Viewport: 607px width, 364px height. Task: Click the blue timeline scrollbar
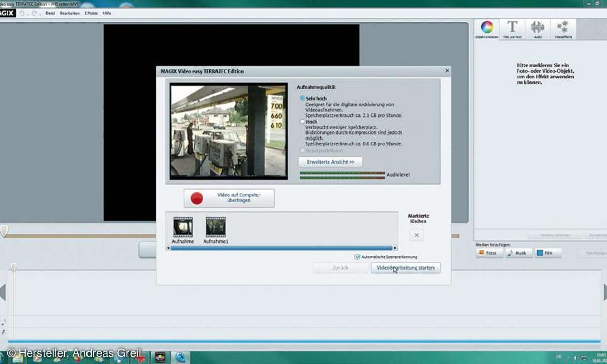(x=303, y=342)
